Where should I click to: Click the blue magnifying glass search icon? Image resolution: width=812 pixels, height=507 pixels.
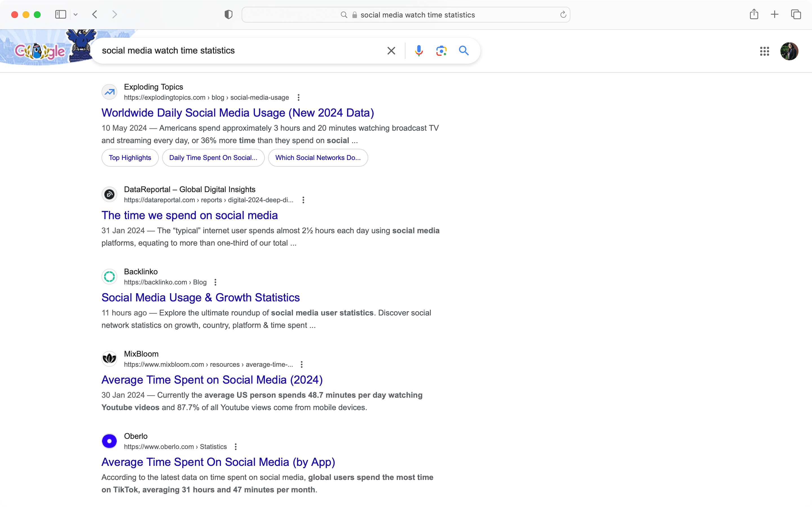[464, 51]
